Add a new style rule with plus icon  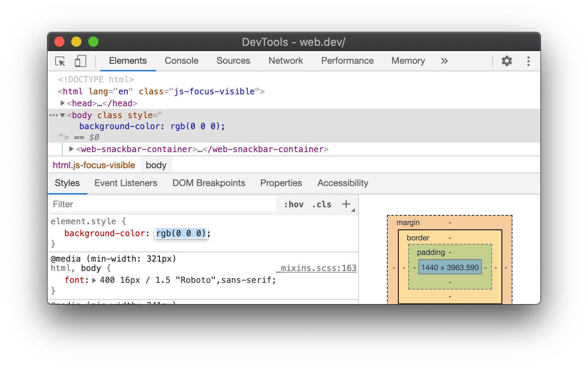[346, 204]
